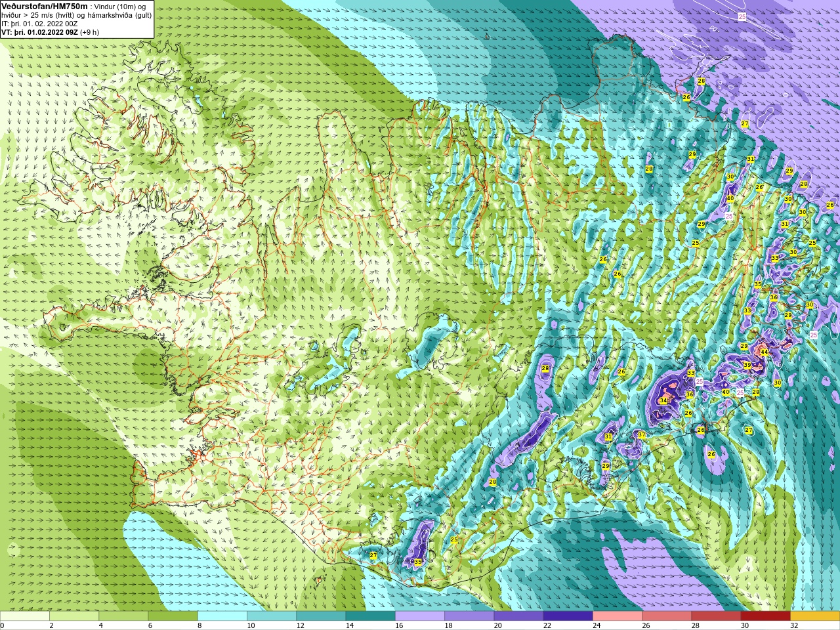840x630 pixels.
Task: Select the yellow-orange legend swatch above 32 m/s
Action: tap(815, 616)
